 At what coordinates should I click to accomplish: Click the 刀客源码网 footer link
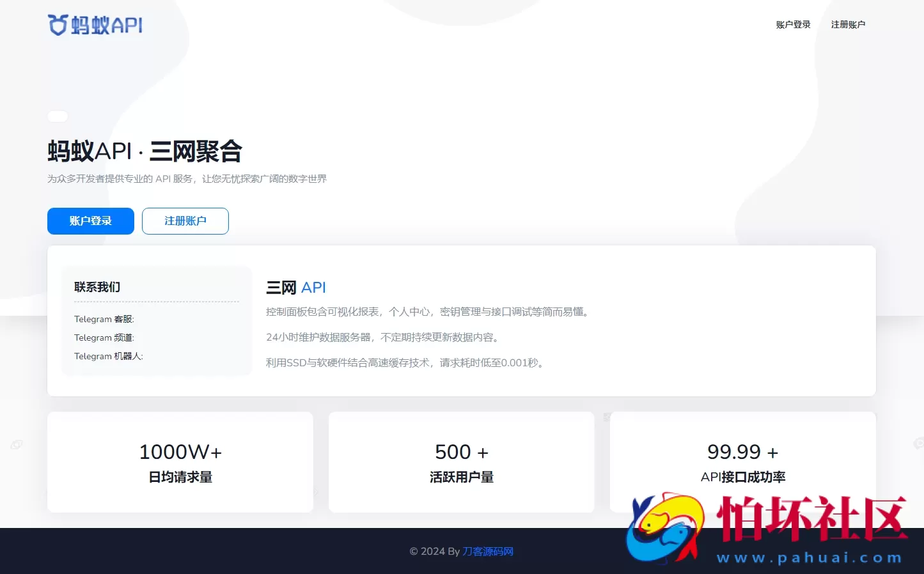click(487, 551)
